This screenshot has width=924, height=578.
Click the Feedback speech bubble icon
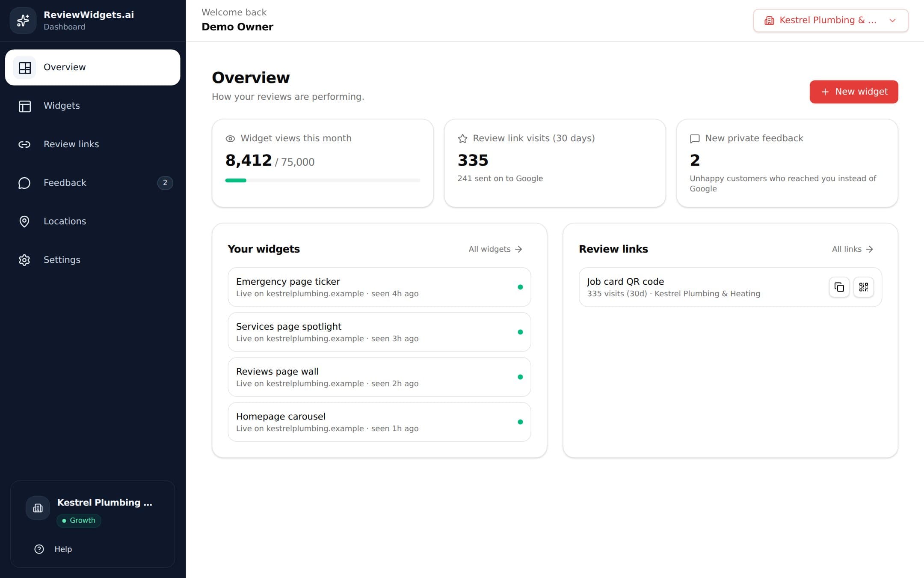tap(24, 183)
